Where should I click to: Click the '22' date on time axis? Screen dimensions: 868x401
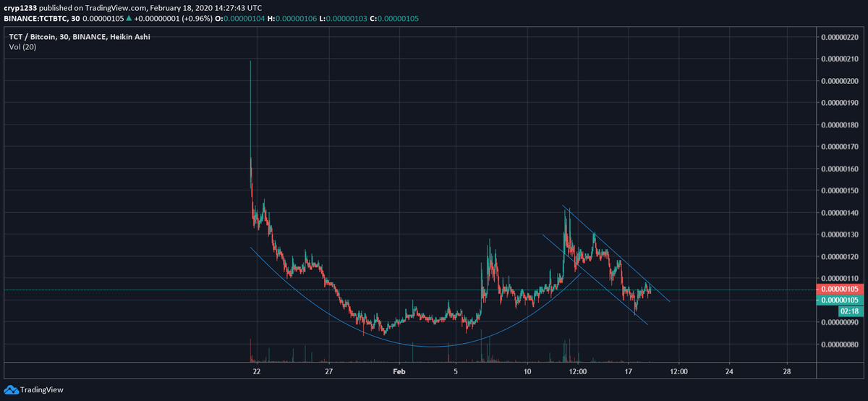[x=257, y=371]
